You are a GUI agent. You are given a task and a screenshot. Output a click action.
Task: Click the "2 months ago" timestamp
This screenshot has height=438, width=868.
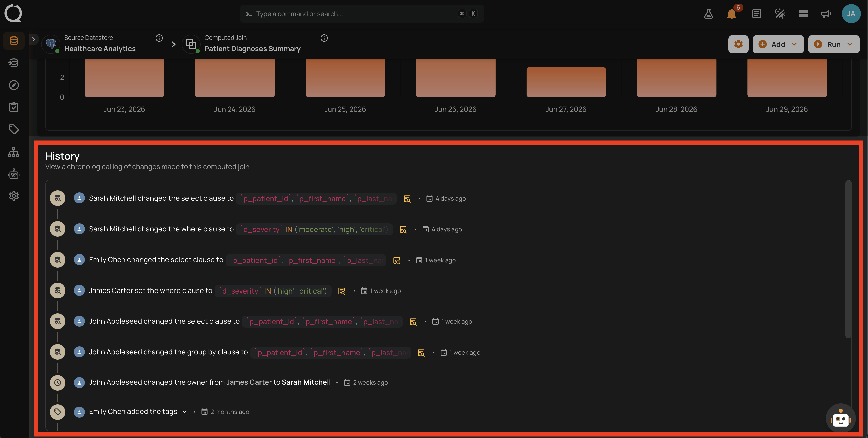230,412
